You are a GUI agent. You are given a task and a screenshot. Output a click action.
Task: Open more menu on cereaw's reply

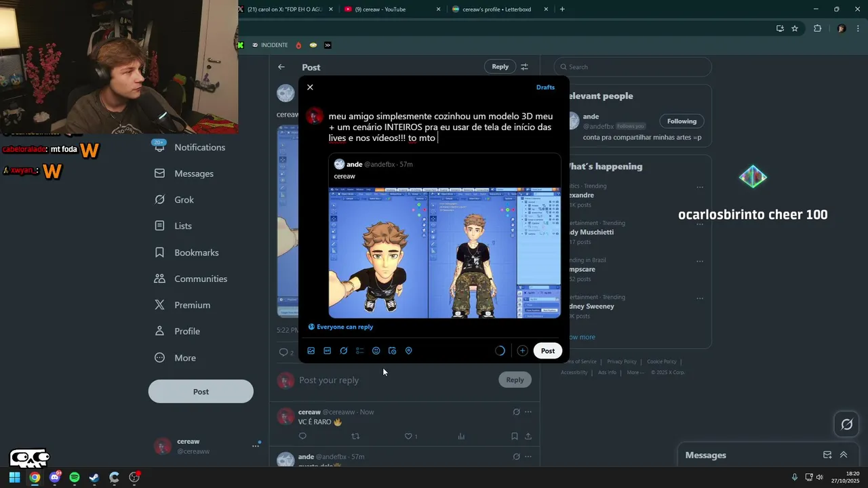point(528,412)
